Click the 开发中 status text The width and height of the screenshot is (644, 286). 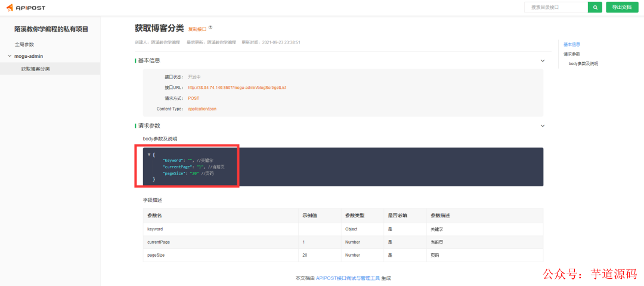pyautogui.click(x=194, y=76)
